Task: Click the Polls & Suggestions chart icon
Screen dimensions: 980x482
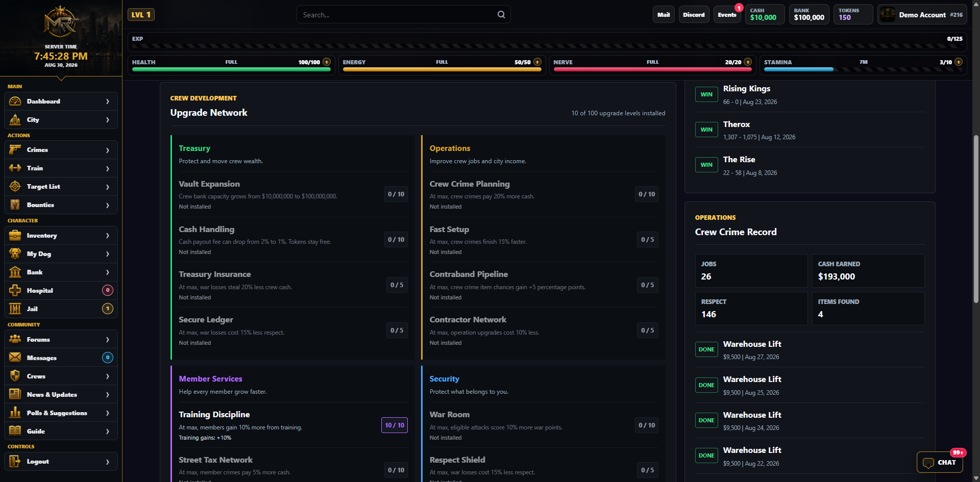Action: pos(15,413)
